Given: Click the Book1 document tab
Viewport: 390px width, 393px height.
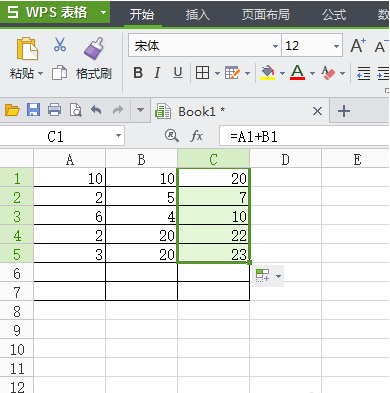Looking at the screenshot, I should click(x=240, y=111).
